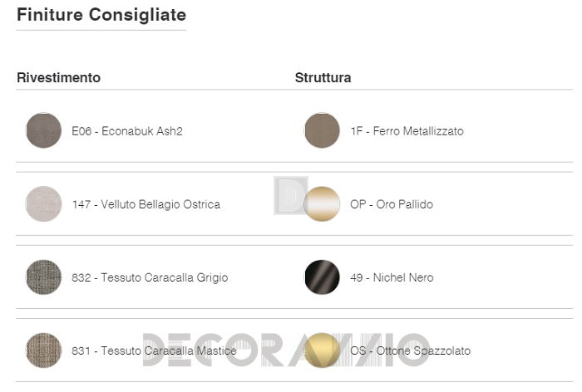Click the '832 - Tessuto Caracalla Grigio' text
Viewport: 582px width, 392px height.
point(150,277)
